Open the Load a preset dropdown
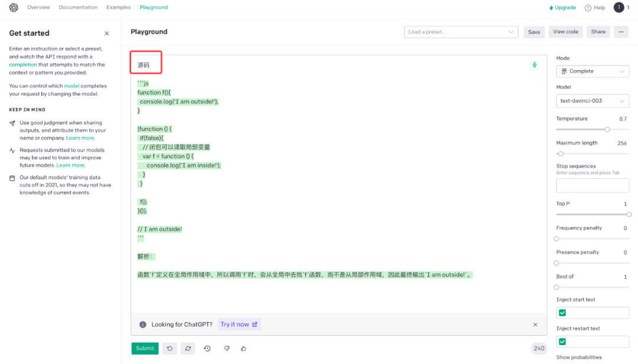Viewport: 638px width, 364px height. pos(461,32)
